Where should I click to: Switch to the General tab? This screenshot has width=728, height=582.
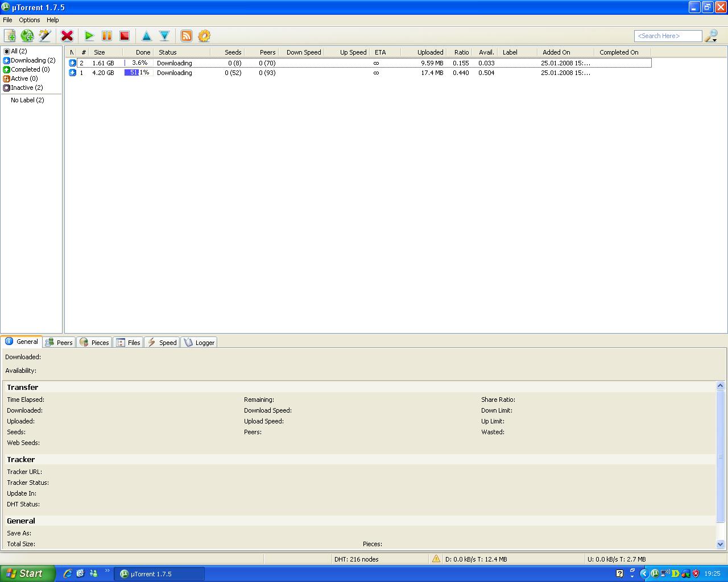click(22, 342)
